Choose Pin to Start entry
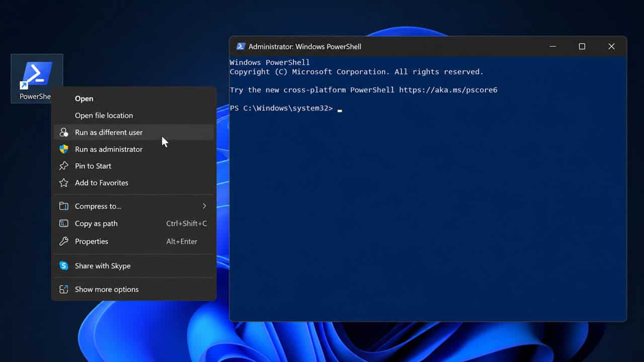Viewport: 644px width, 362px height. [133, 166]
